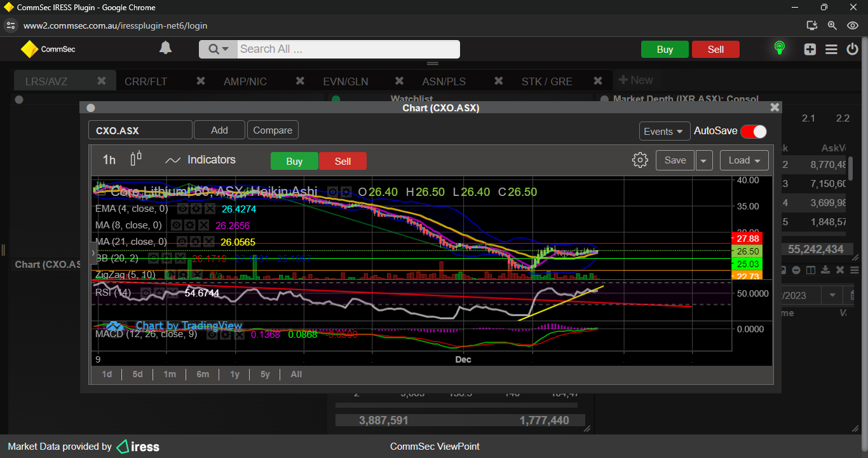Viewport: 868px width, 458px height.
Task: Expand the arrow next to Save
Action: pyautogui.click(x=703, y=160)
